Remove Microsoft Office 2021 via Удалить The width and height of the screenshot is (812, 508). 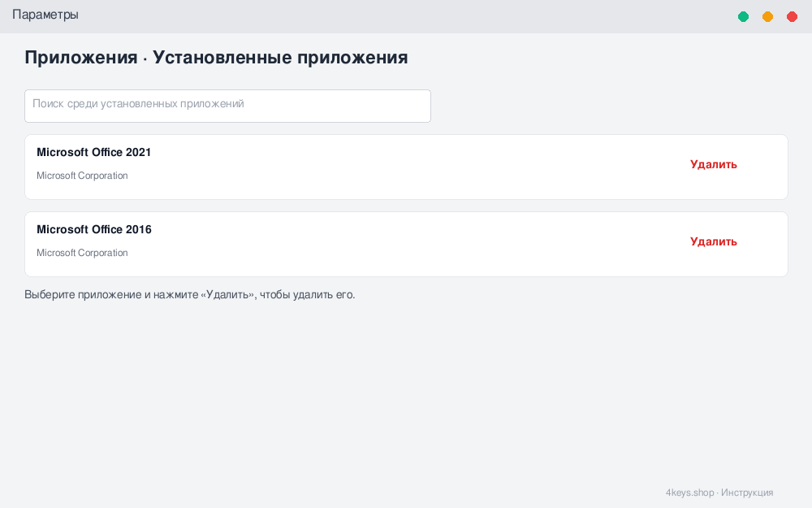click(713, 164)
